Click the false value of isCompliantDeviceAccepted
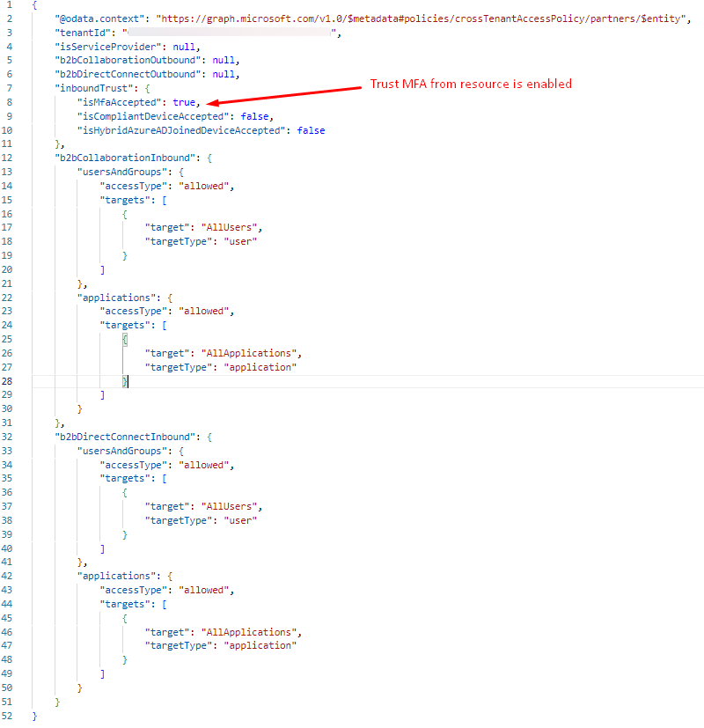 [255, 116]
